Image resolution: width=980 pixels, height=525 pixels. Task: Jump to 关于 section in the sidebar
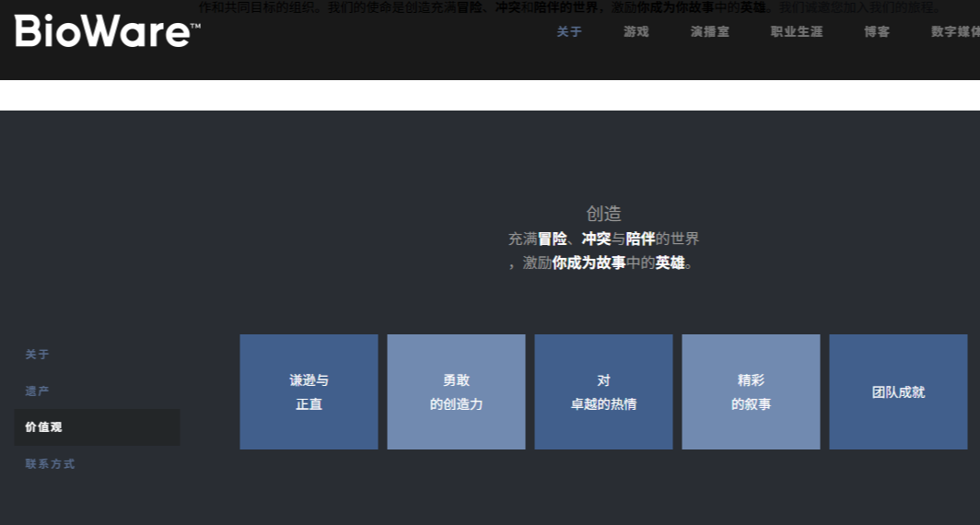pos(37,355)
